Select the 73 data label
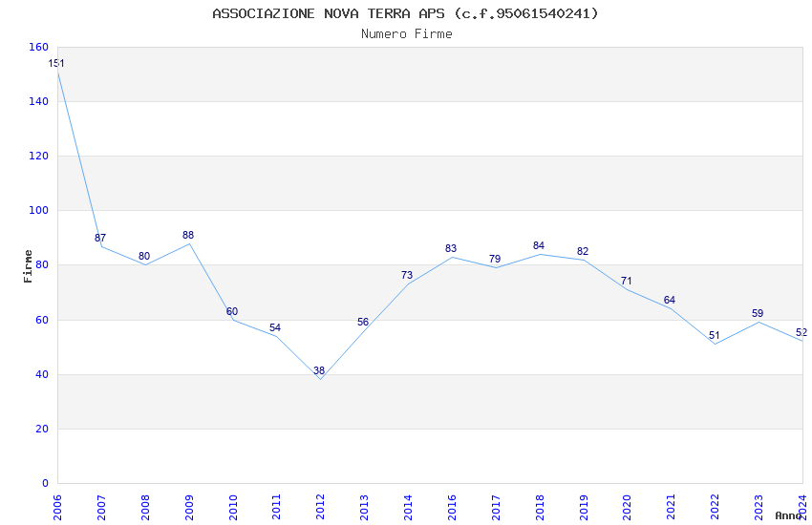This screenshot has width=812, height=525. 407,275
